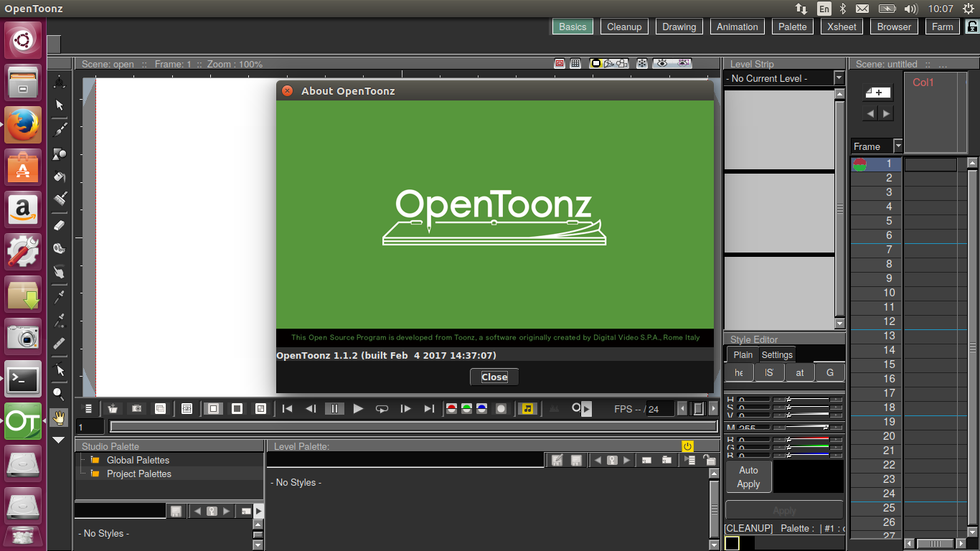Click the Compare to Snapshot icon

point(160,409)
